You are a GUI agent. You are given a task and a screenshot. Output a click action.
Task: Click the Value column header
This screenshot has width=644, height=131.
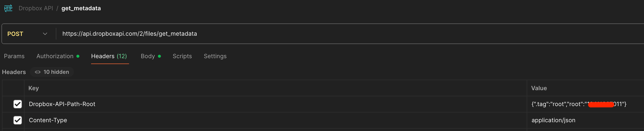tap(539, 88)
